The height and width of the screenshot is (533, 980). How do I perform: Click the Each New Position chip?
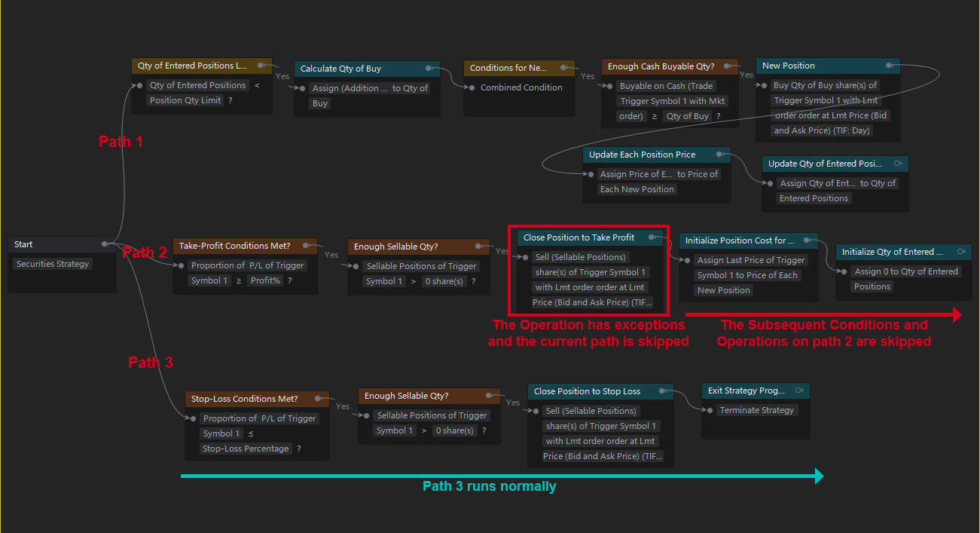637,189
